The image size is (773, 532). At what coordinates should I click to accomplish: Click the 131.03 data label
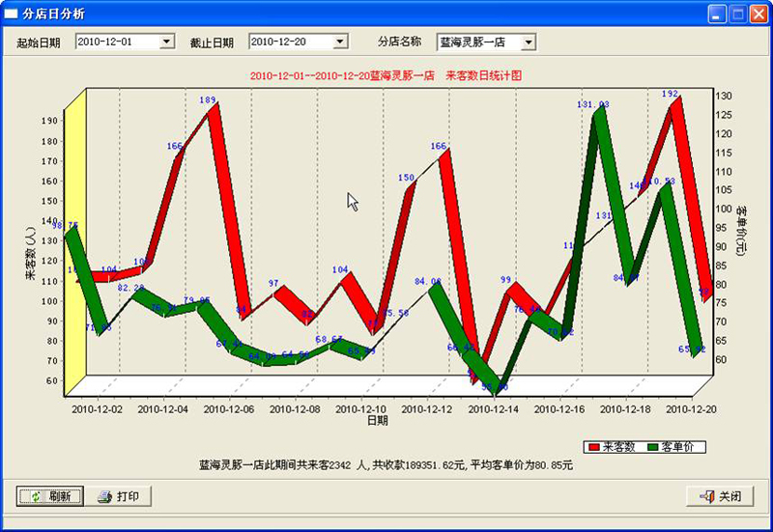point(593,104)
